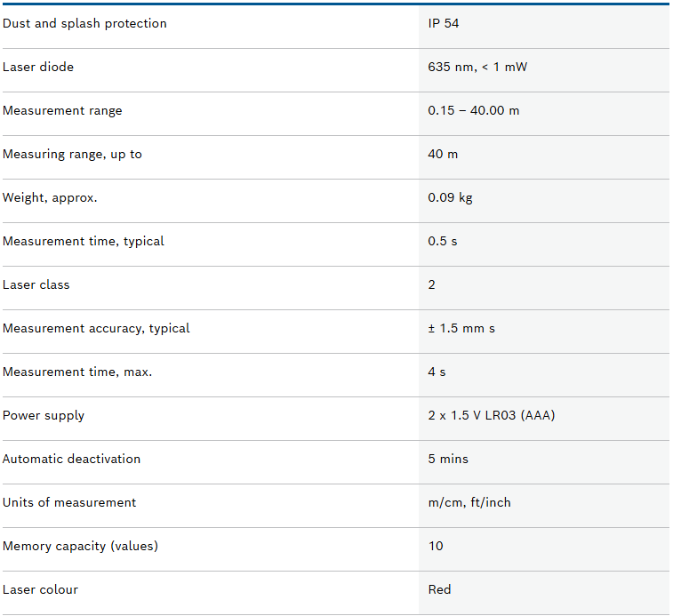Select the "2 x 1.5 V LR03 (AAA)" value

491,416
